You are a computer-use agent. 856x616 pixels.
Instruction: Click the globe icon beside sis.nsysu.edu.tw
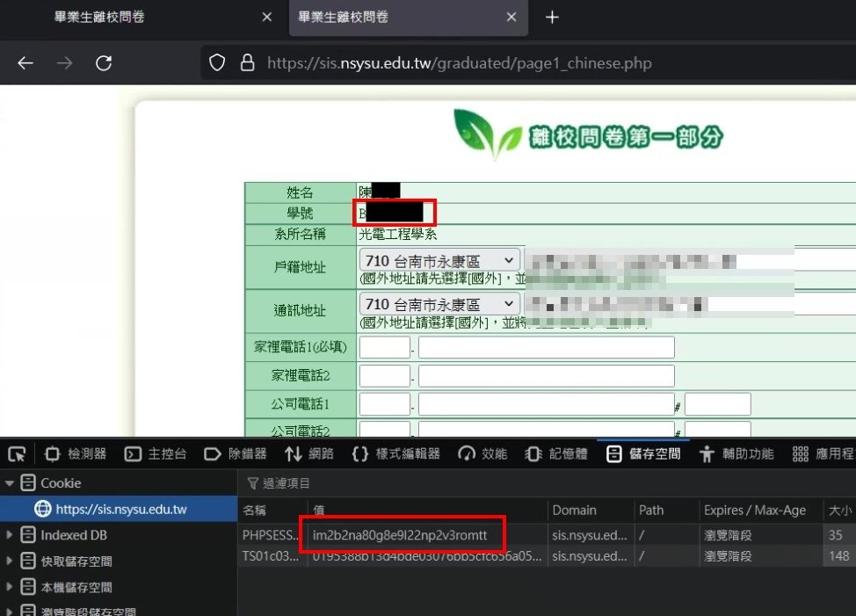[x=43, y=509]
